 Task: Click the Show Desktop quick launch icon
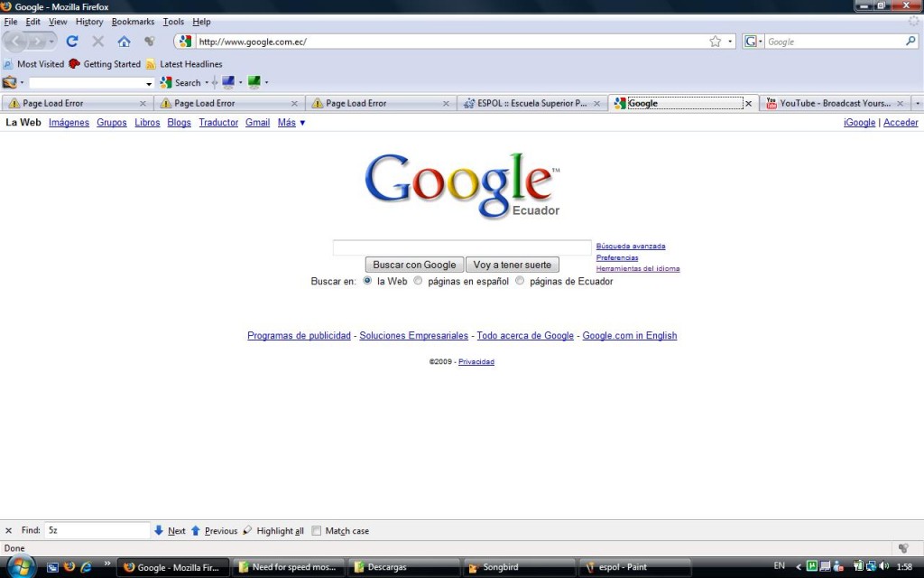pyautogui.click(x=52, y=567)
